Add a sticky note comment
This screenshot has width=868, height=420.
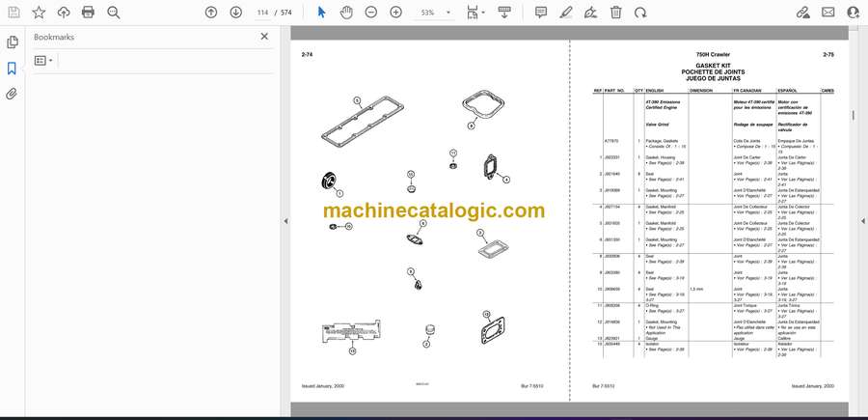pyautogui.click(x=541, y=13)
